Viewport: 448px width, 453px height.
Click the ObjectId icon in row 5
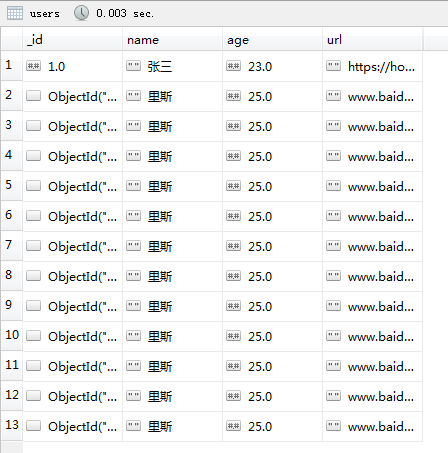click(x=33, y=186)
